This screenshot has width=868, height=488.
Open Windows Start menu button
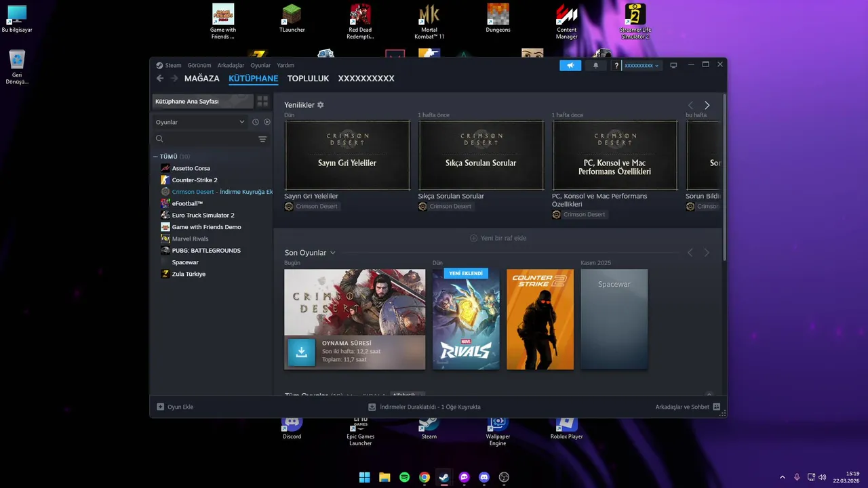click(x=365, y=477)
